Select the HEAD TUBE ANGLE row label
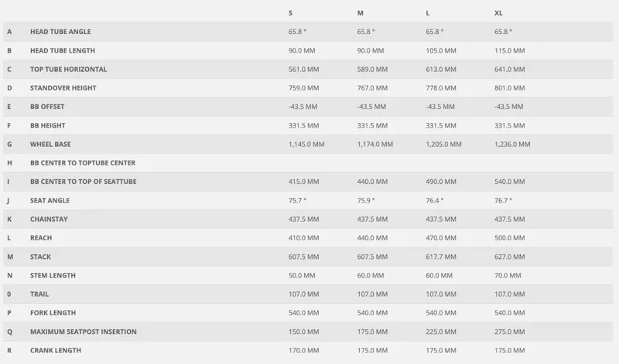Image resolution: width=619 pixels, height=364 pixels. tap(60, 32)
